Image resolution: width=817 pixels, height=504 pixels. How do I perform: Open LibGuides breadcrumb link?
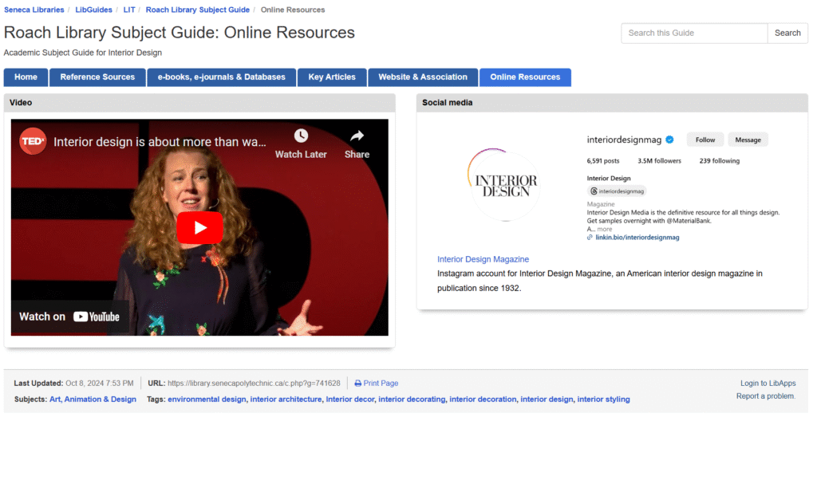pyautogui.click(x=94, y=10)
